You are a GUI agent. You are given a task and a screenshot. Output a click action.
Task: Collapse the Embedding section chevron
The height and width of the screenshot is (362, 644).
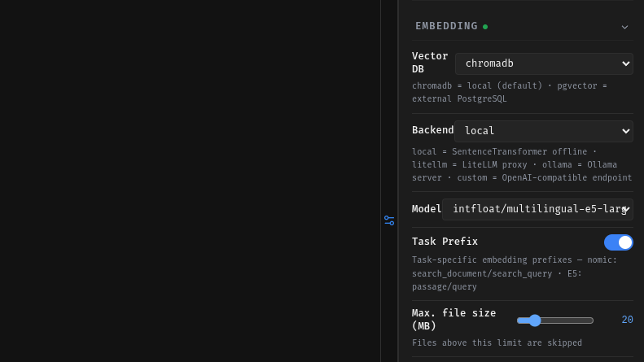pos(624,27)
